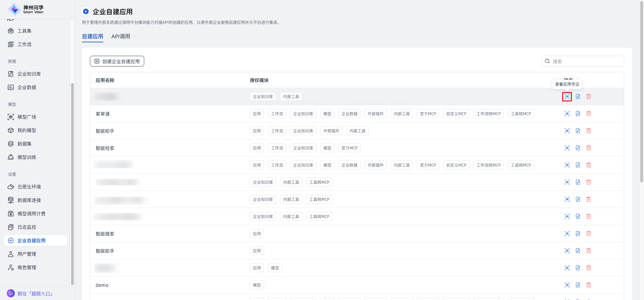
Task: Click 创建企业自建应用 button
Action: (117, 61)
